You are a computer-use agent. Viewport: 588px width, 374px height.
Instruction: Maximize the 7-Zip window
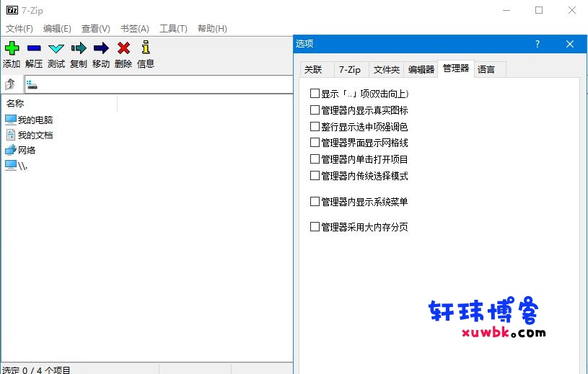tap(539, 10)
